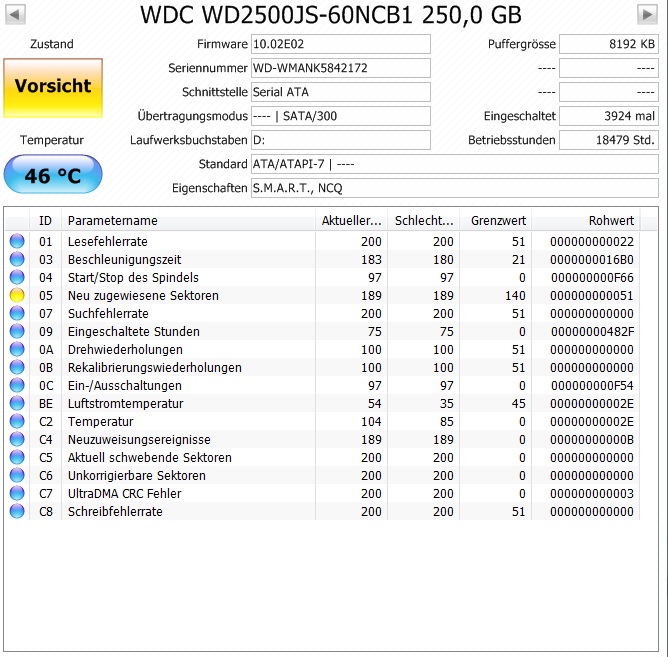This screenshot has height=657, width=668.
Task: Select the Lesefehlerrate parameter name
Action: tap(108, 242)
